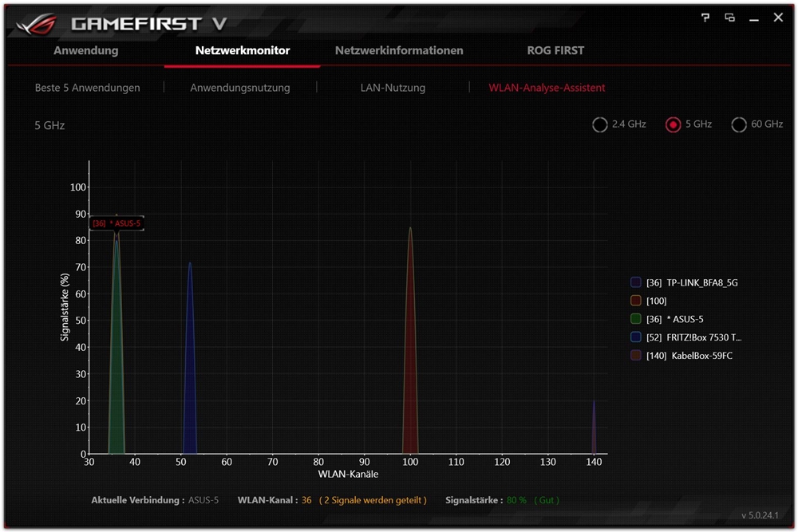Minimize the GameFirst V window
798x532 pixels.
(x=754, y=21)
